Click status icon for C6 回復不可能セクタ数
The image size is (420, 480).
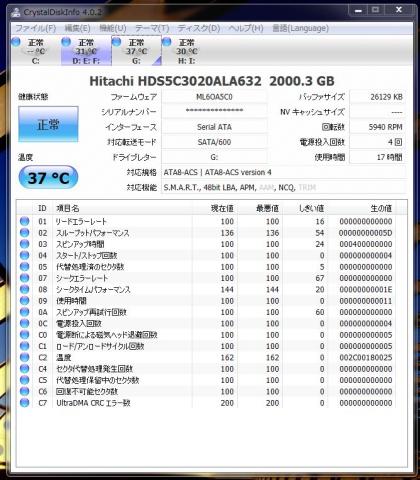click(24, 391)
